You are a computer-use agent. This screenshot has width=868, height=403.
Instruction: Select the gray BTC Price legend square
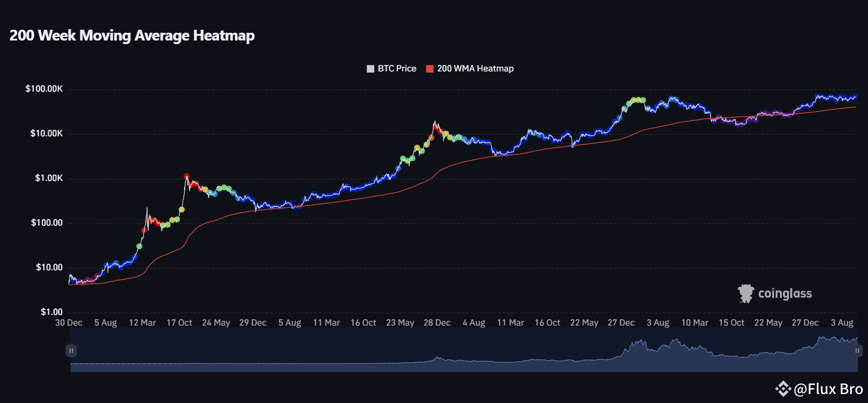click(370, 68)
